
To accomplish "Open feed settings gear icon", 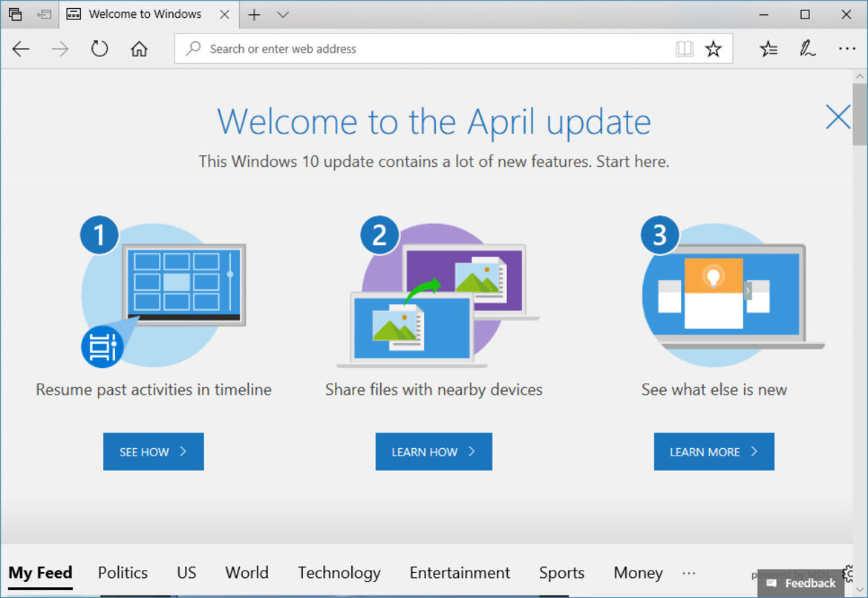I will click(849, 573).
